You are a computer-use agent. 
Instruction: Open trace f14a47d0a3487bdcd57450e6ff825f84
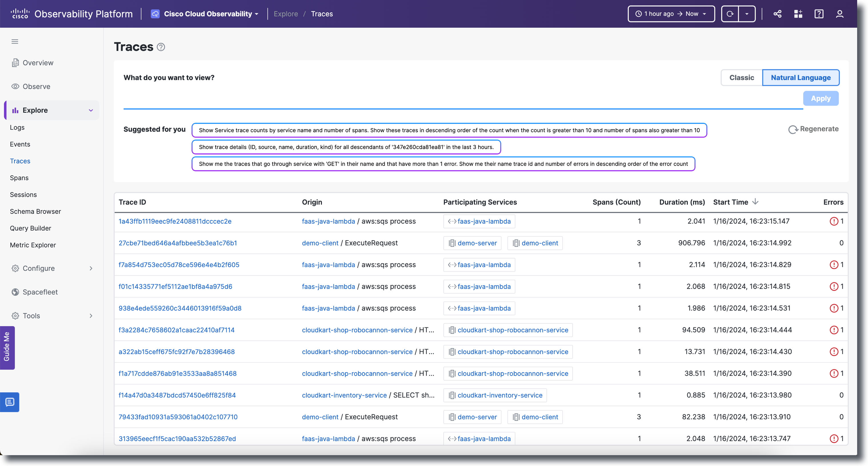(177, 395)
